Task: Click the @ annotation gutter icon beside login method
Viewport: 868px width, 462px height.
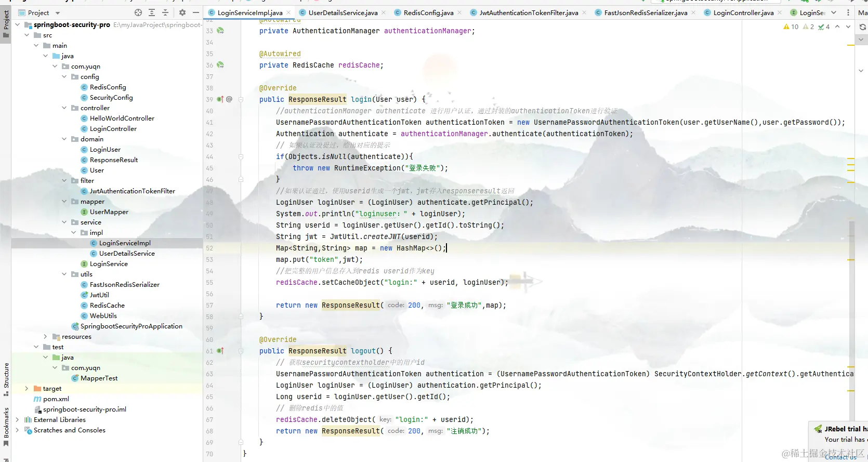Action: click(229, 99)
